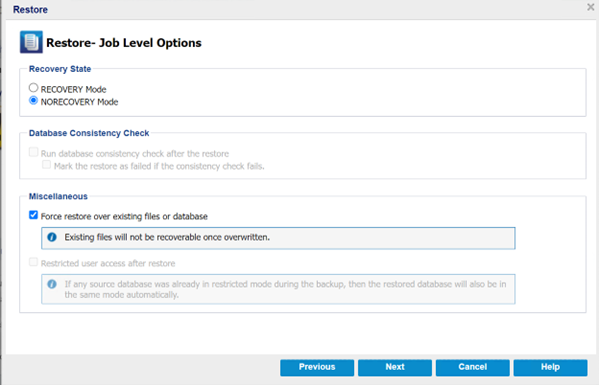Screen dimensions: 599x385
Task: Cancel the restore wizard
Action: [x=473, y=367]
